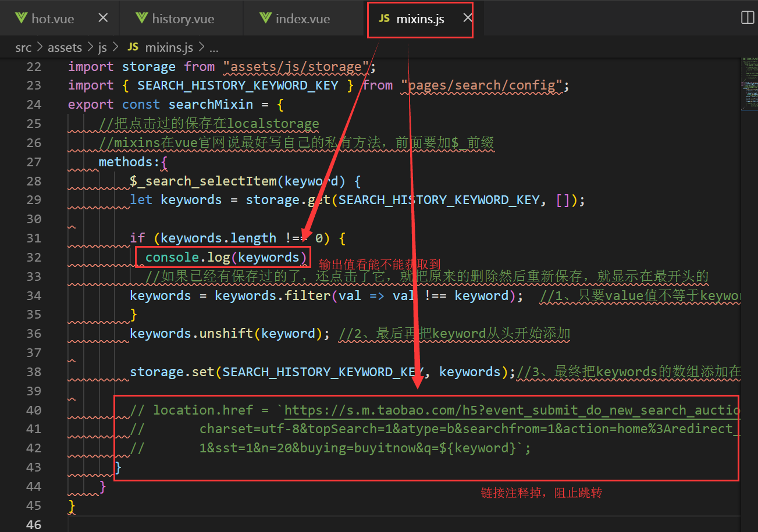This screenshot has height=532, width=758.
Task: Open the mixins.js breadcrumb item
Action: click(169, 48)
